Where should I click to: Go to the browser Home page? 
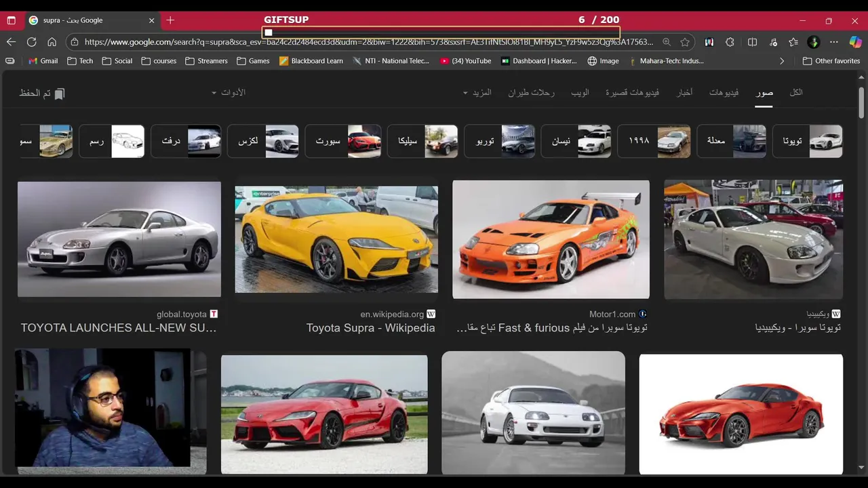click(x=52, y=42)
